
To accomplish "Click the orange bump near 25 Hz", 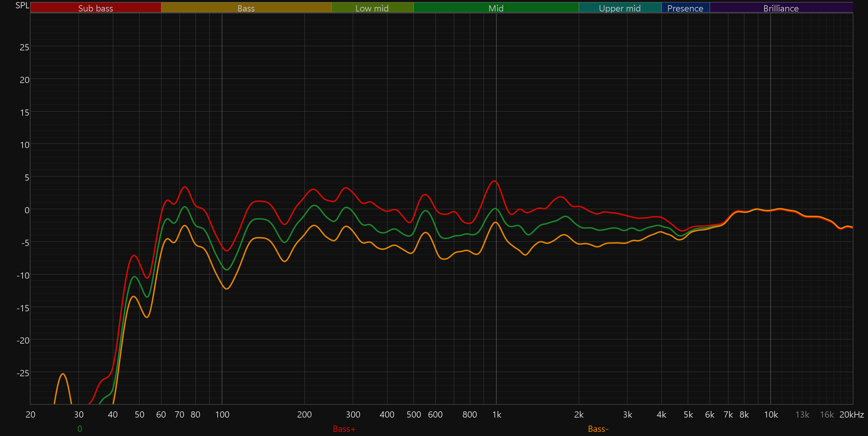I will point(63,374).
